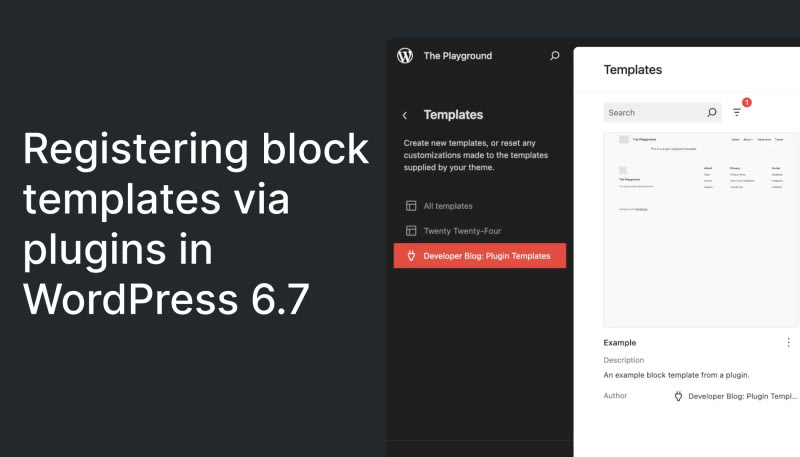
Task: Click the WordPress logo icon
Action: 405,56
